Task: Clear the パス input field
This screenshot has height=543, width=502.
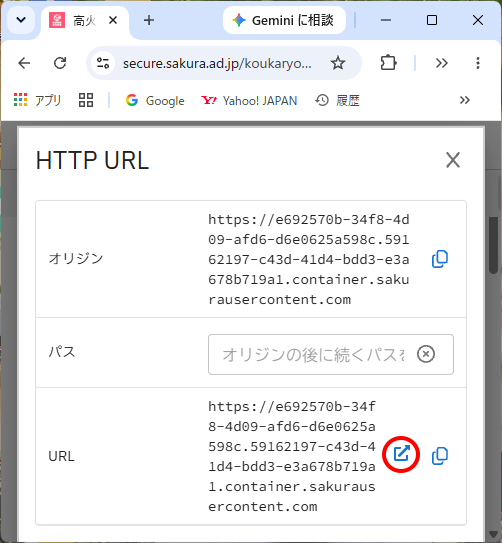Action: [425, 354]
